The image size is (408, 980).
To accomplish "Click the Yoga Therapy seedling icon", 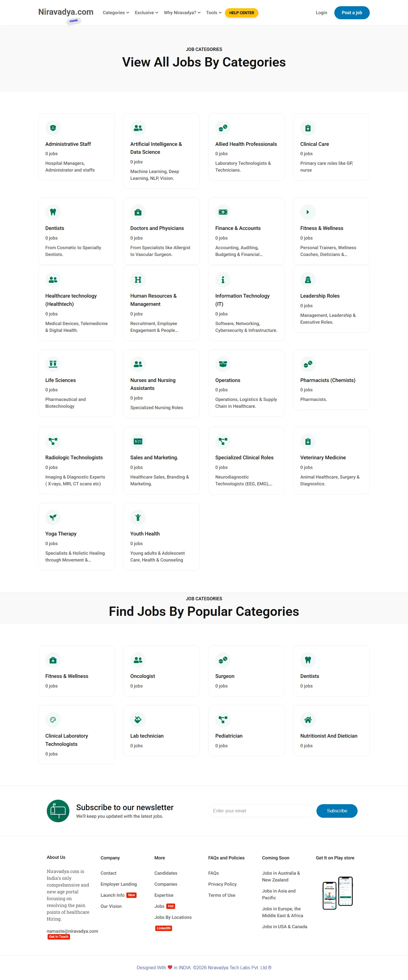I will (x=53, y=517).
